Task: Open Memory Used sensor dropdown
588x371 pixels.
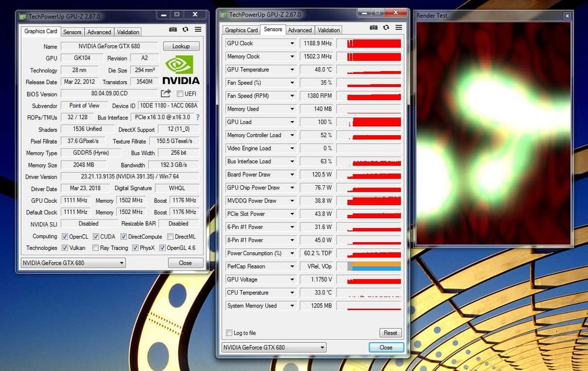Action: point(292,109)
